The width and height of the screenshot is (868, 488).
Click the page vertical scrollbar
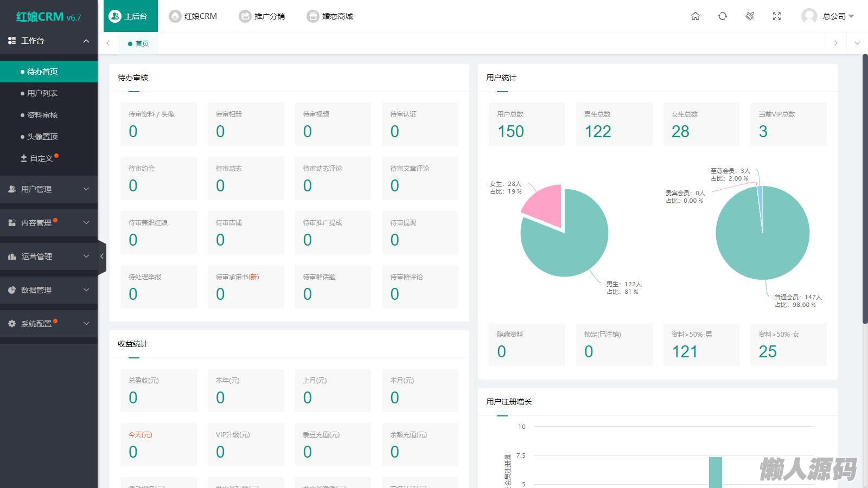865,190
